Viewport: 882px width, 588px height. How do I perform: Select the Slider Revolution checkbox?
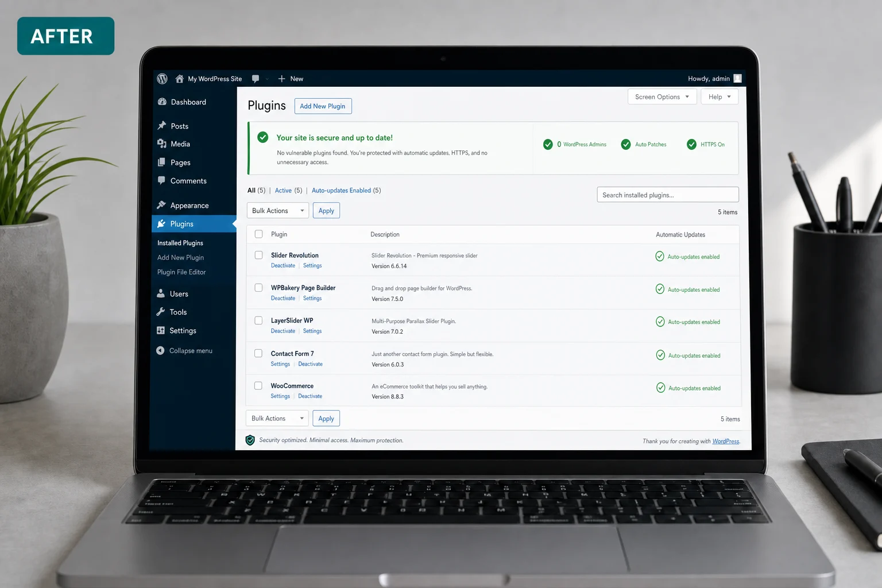pyautogui.click(x=258, y=255)
